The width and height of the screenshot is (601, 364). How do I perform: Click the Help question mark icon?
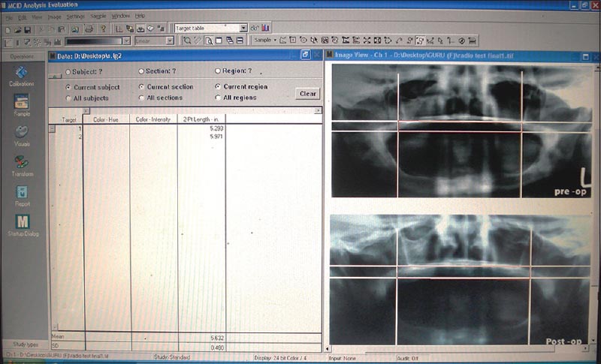103,28
